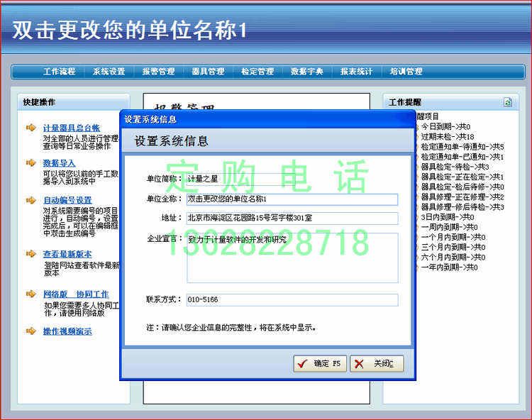Viewport: 532px width, 420px height.
Task: Click the 企业宣言 text area
Action: [292, 258]
